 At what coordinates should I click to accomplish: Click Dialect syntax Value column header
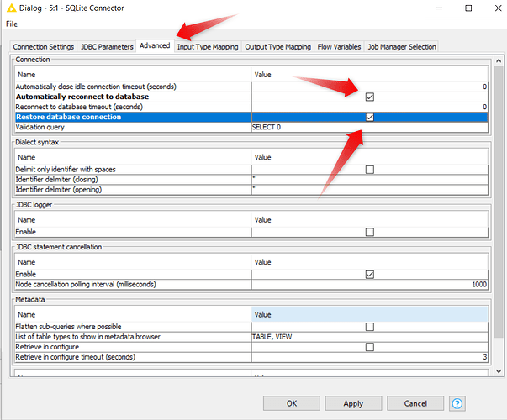coord(370,157)
